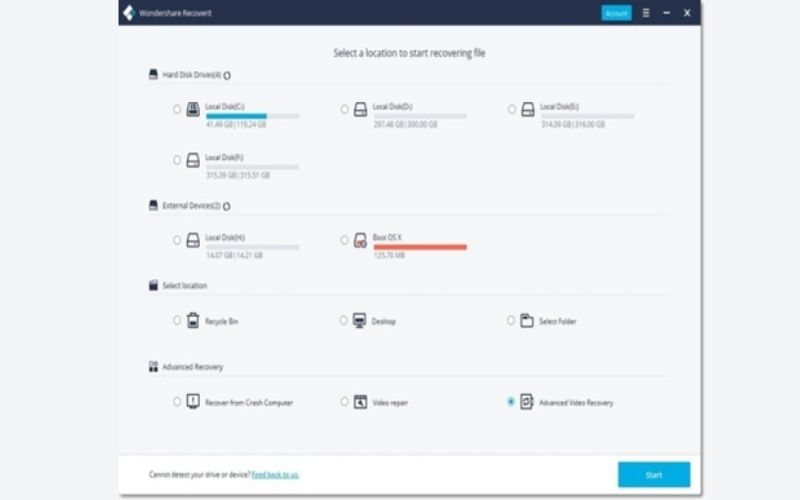Click the Desktop monitor icon
Screen dimensions: 800x500
pos(359,321)
